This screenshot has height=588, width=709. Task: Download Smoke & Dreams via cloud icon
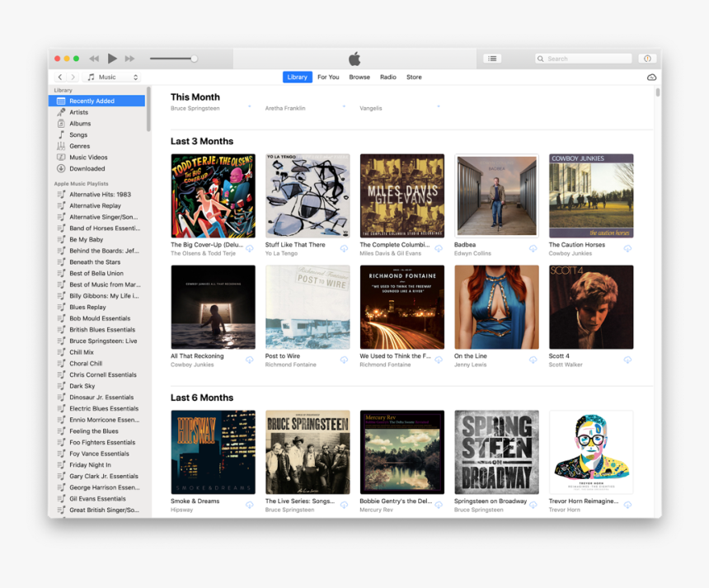point(250,505)
